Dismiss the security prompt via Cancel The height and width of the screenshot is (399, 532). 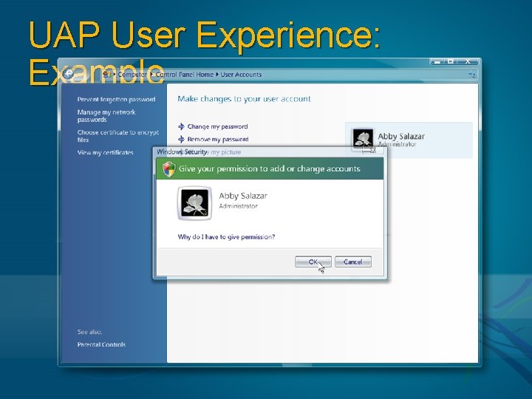click(353, 262)
